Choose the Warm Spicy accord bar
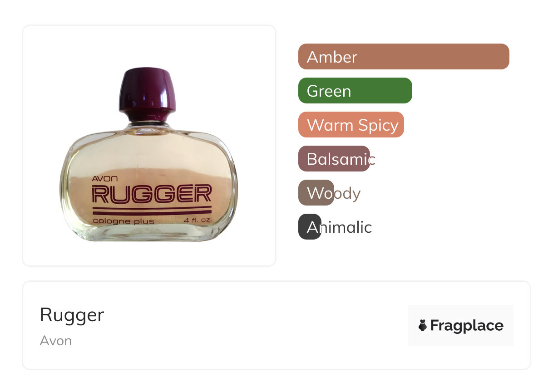Image resolution: width=553 pixels, height=392 pixels. point(351,125)
